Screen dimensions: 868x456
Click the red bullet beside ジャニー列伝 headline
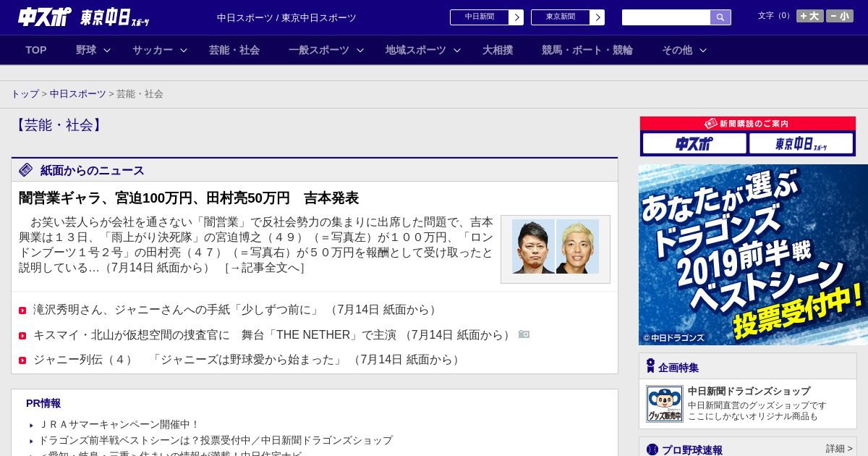coord(22,360)
